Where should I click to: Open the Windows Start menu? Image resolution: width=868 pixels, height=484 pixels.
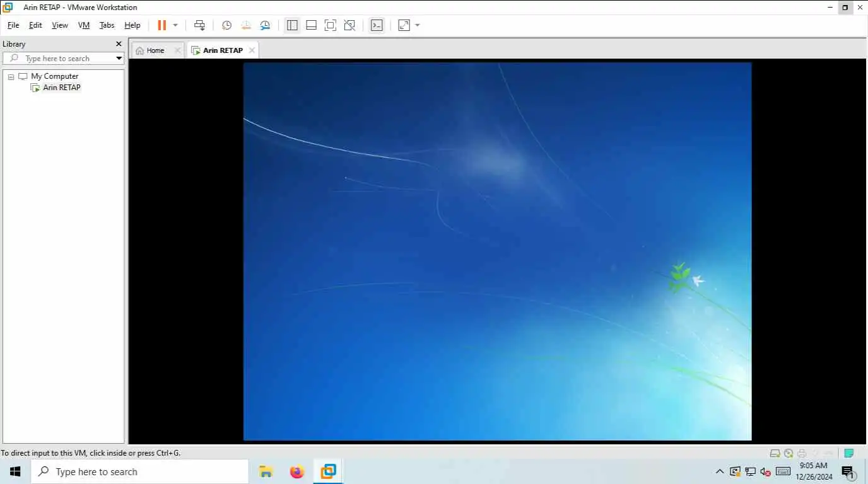[x=15, y=471]
